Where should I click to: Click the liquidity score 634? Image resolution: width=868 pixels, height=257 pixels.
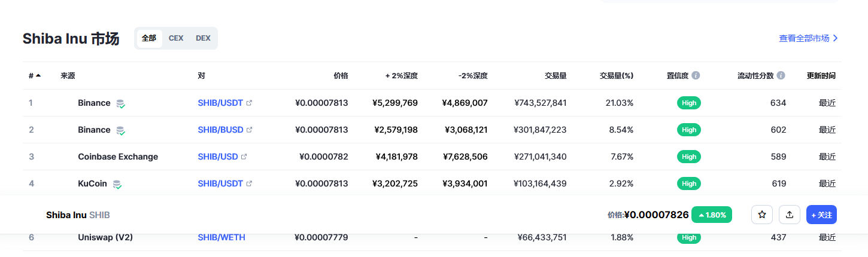[x=778, y=103]
